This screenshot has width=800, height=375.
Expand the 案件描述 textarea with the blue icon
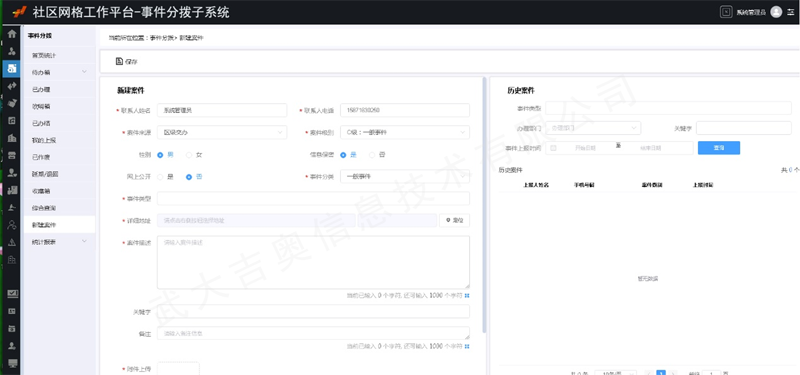(x=467, y=295)
